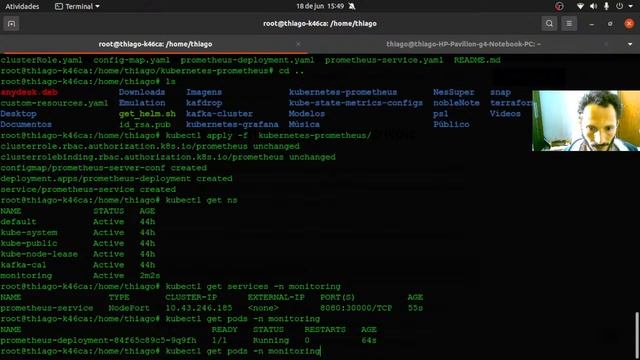This screenshot has width=640, height=360.
Task: Open the clock and calendar panel
Action: point(320,7)
